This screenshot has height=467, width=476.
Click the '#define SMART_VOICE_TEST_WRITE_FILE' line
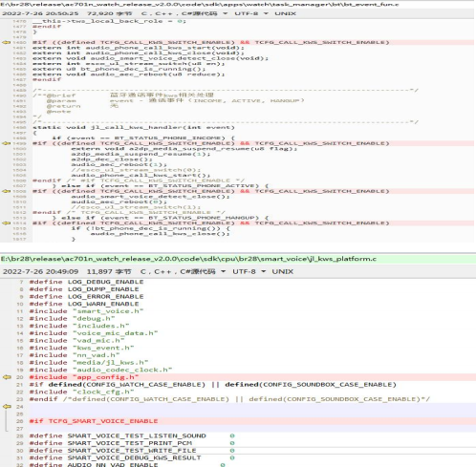point(132,451)
